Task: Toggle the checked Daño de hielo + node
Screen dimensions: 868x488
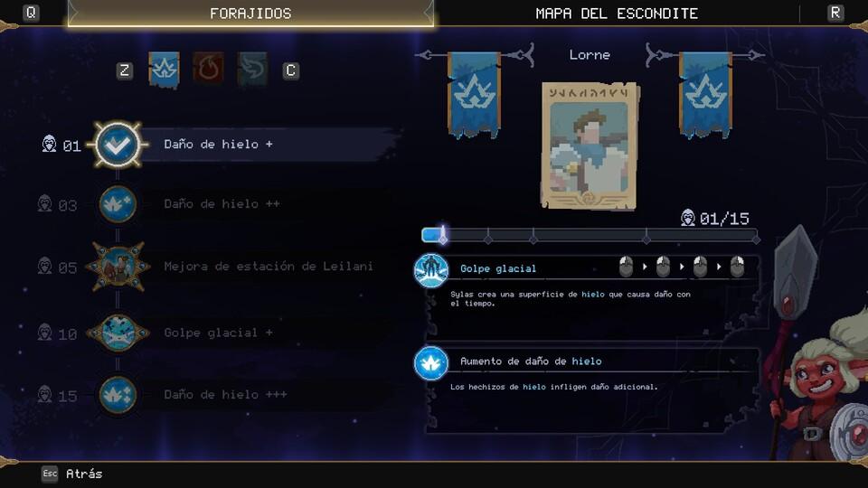Action: pos(118,145)
